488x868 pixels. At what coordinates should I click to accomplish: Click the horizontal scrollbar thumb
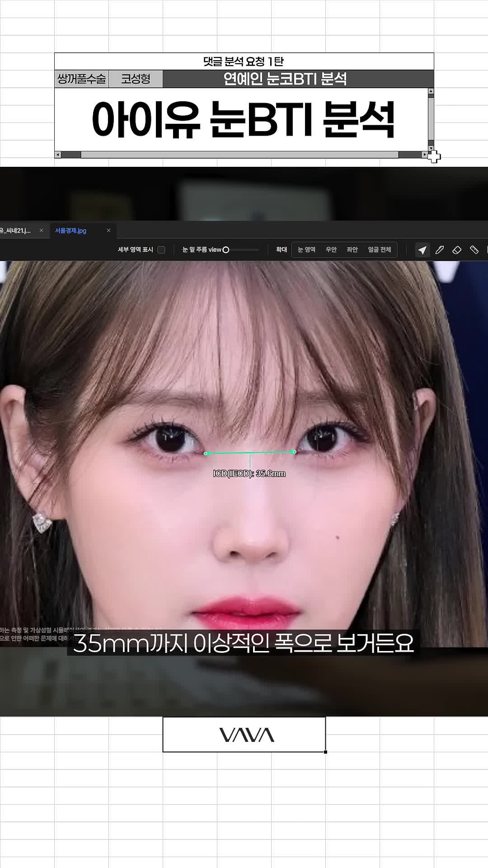tap(239, 155)
